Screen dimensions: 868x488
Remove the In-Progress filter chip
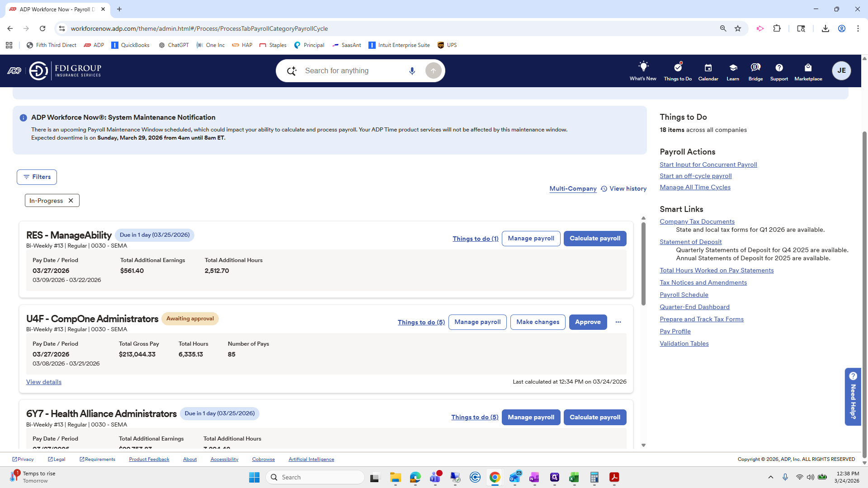click(x=71, y=201)
